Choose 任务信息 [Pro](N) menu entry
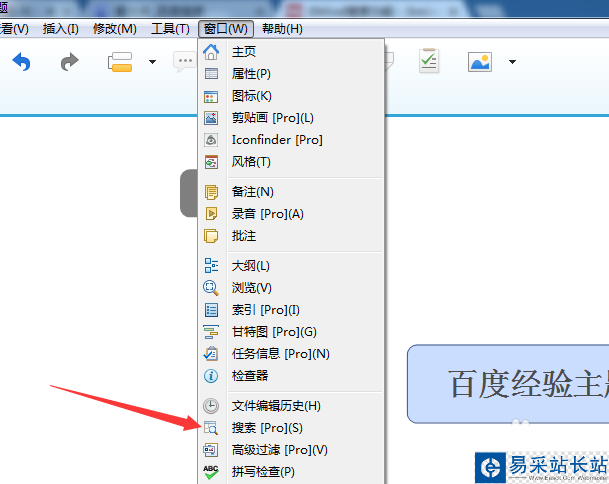The width and height of the screenshot is (609, 484). tap(291, 354)
